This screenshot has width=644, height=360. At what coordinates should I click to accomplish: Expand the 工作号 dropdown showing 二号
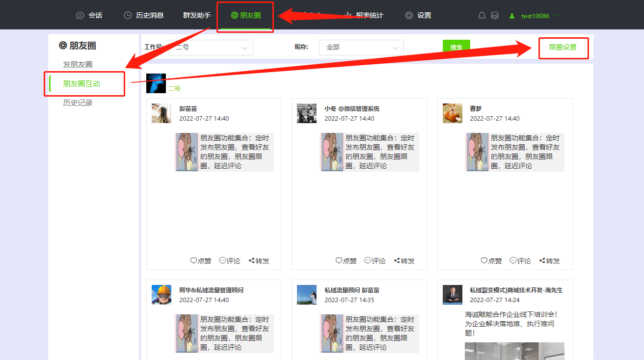(211, 48)
